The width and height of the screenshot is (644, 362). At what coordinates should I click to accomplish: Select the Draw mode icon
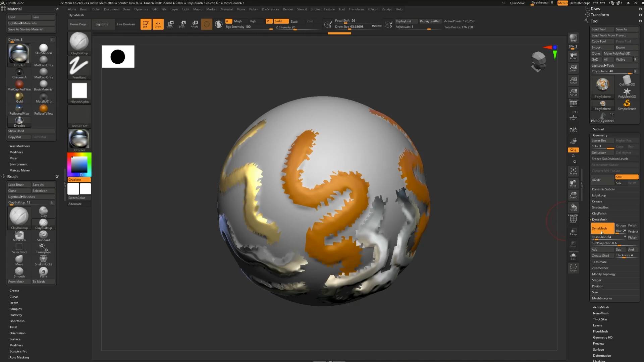(x=158, y=24)
